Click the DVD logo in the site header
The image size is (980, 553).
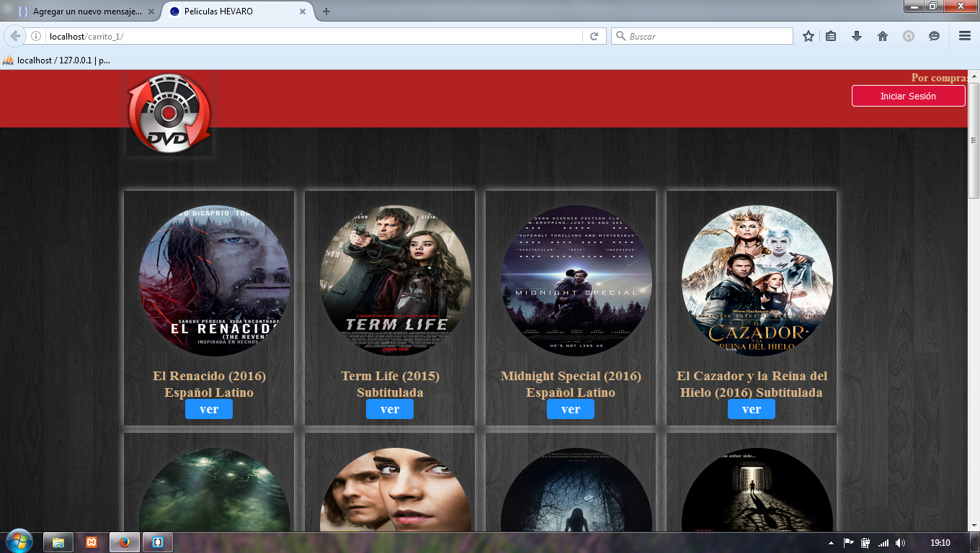pos(169,114)
